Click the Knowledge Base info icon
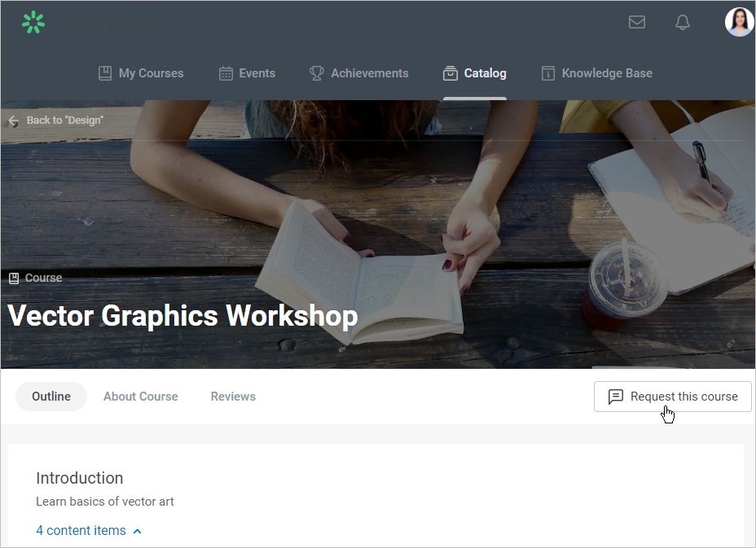 (x=548, y=73)
